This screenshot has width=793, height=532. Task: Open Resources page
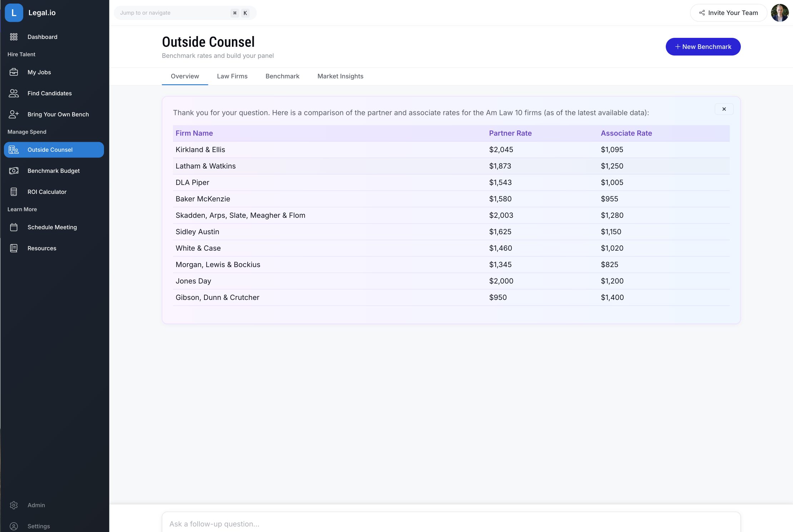tap(54, 248)
